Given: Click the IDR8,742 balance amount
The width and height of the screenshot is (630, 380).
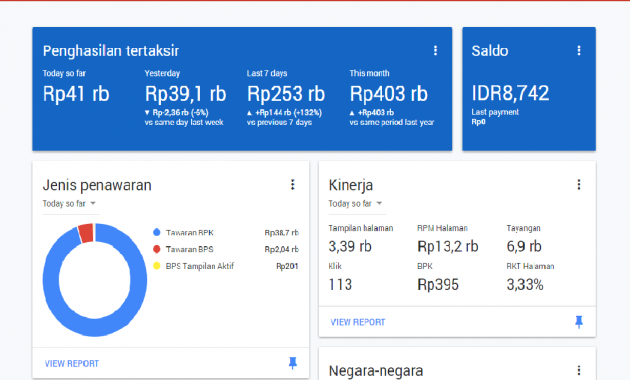Looking at the screenshot, I should point(510,93).
